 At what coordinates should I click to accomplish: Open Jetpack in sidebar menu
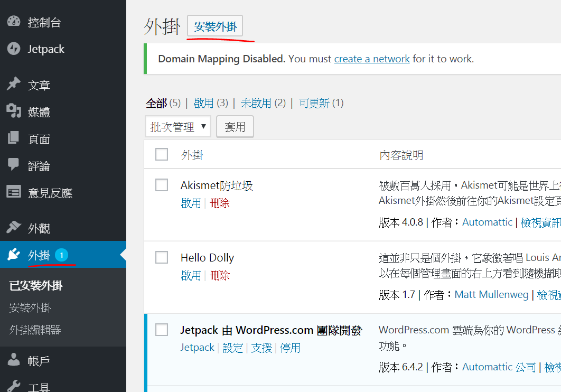tap(46, 49)
